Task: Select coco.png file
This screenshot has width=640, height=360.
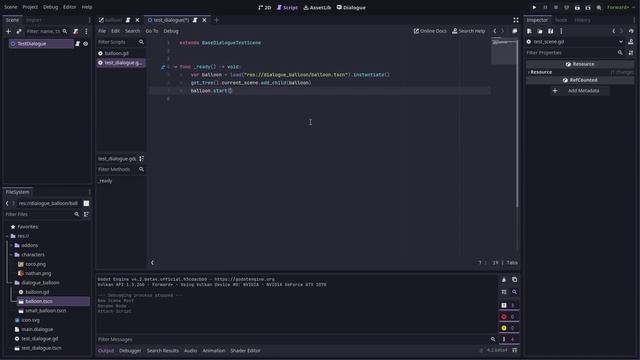Action: click(x=36, y=264)
